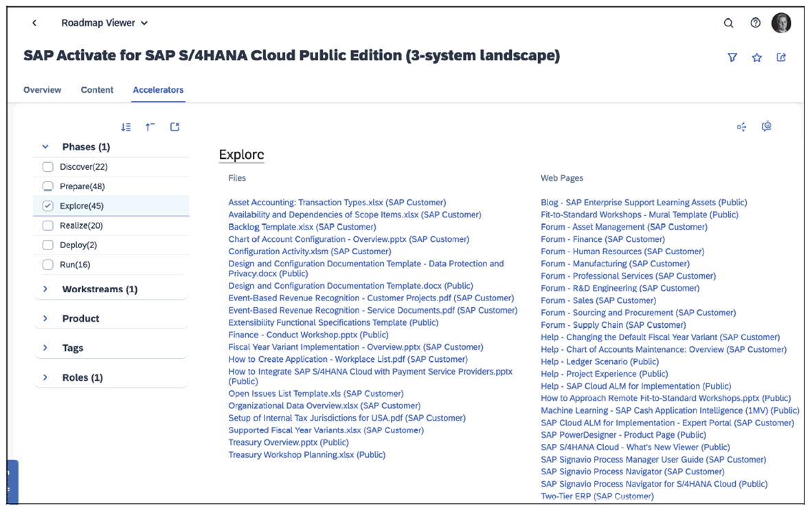The height and width of the screenshot is (512, 812).
Task: Click the feedback bubble icon at top right
Action: click(x=767, y=126)
